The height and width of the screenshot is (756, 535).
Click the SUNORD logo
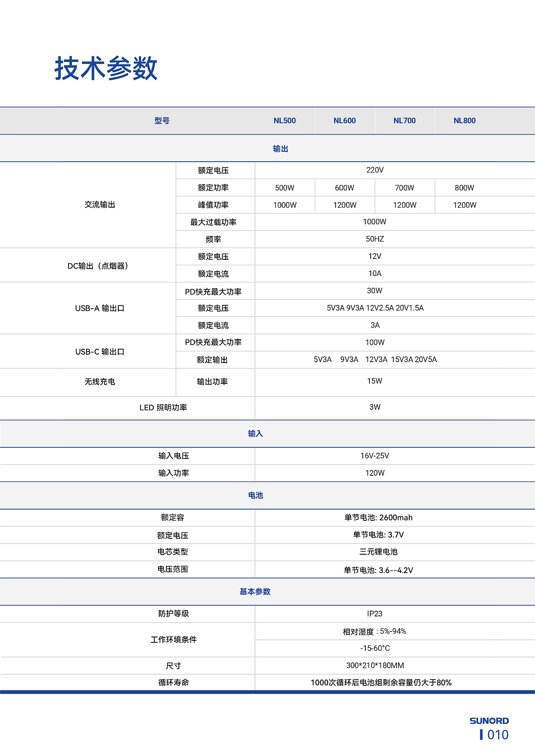[489, 721]
